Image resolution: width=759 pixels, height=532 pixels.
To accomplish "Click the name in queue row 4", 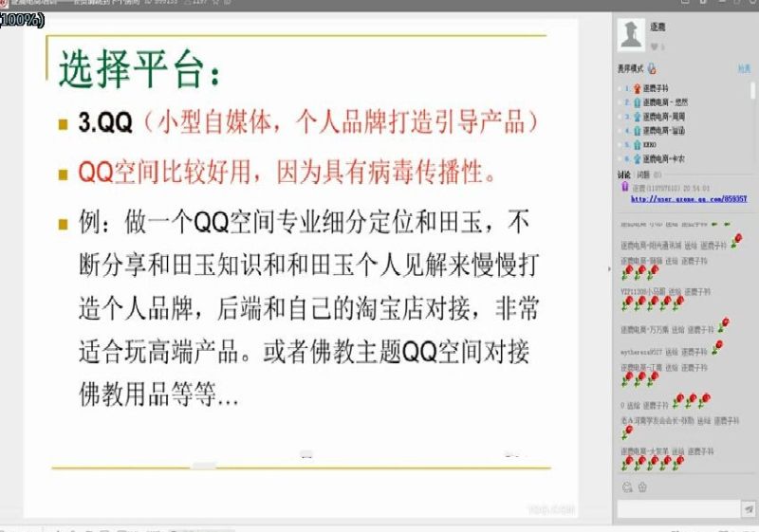I will [x=663, y=131].
